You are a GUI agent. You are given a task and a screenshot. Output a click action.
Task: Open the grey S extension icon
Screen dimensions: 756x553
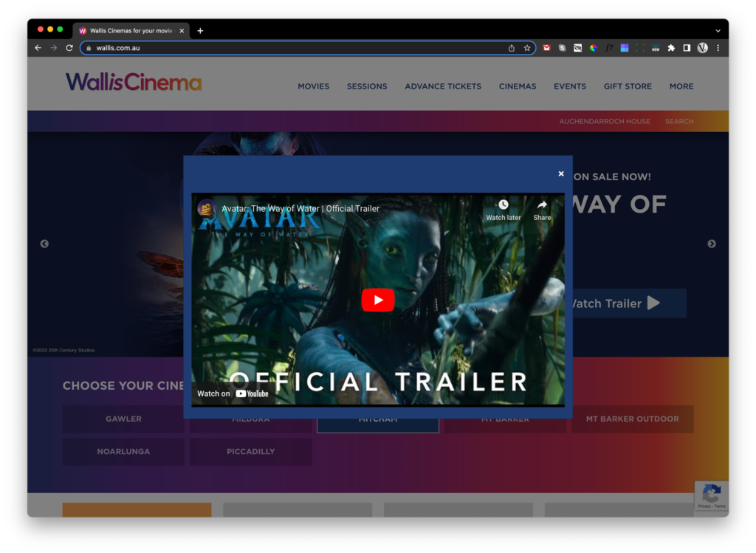point(562,48)
